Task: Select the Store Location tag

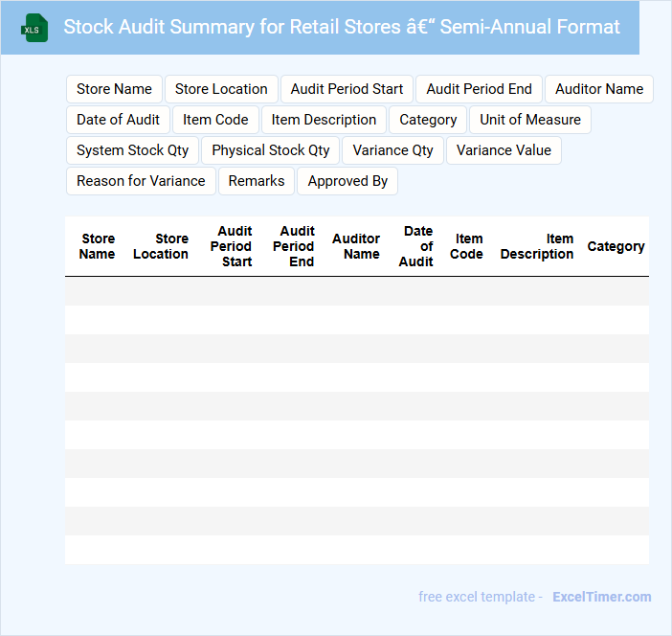Action: click(221, 89)
